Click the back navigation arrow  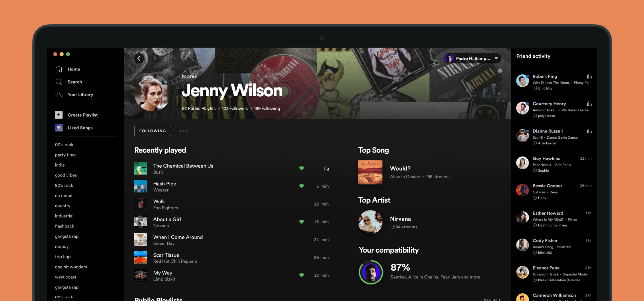139,58
